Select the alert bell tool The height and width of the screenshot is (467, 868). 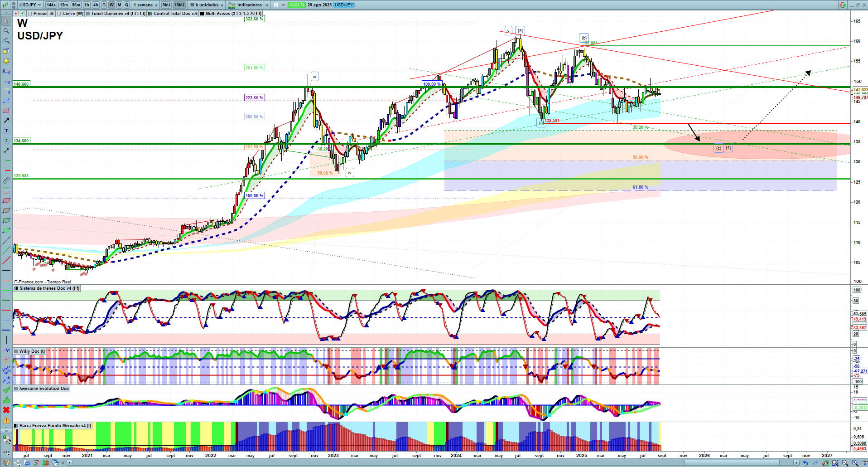pyautogui.click(x=6, y=61)
